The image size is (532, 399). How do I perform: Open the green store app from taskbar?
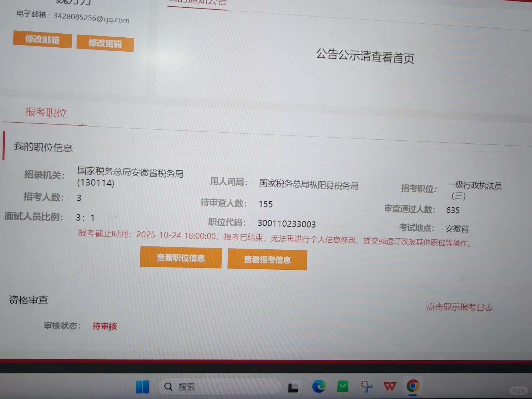coord(342,386)
